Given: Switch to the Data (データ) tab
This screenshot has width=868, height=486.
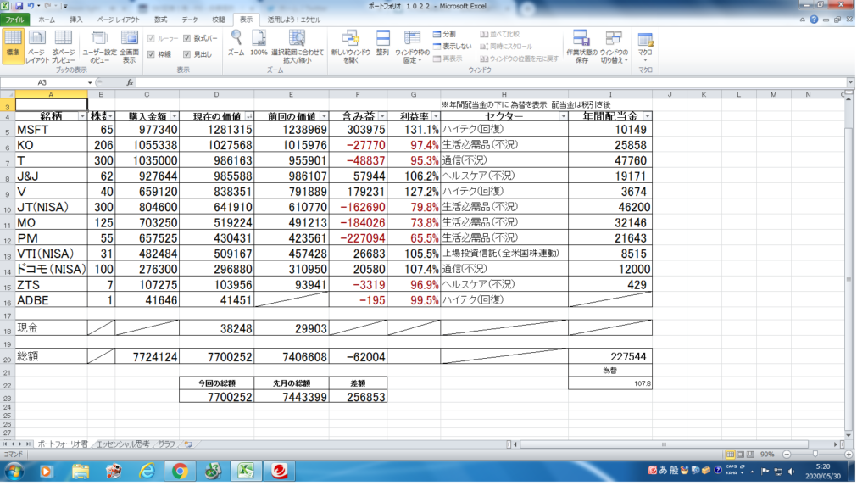Looking at the screenshot, I should click(190, 20).
